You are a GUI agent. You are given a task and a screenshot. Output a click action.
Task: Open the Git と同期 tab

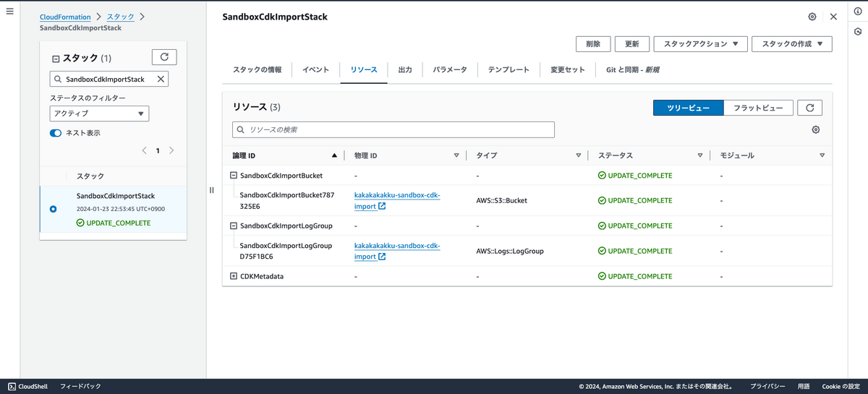click(x=632, y=70)
